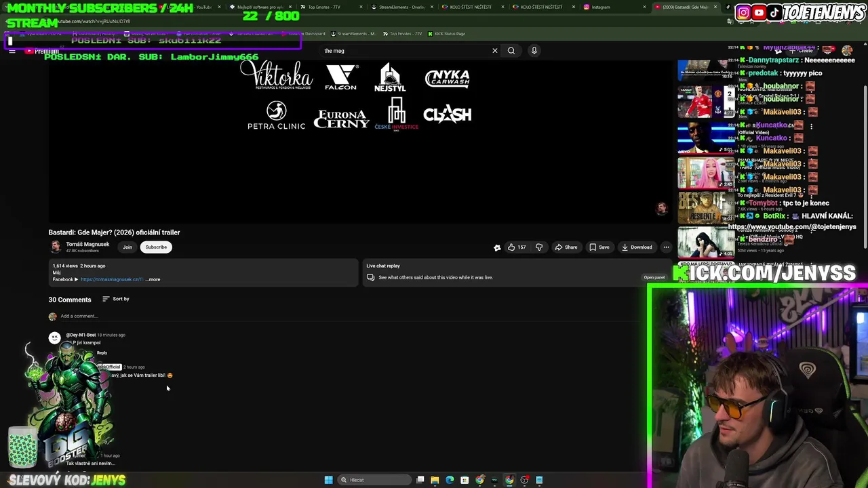868x488 pixels.
Task: Click the Join channel button
Action: click(127, 247)
